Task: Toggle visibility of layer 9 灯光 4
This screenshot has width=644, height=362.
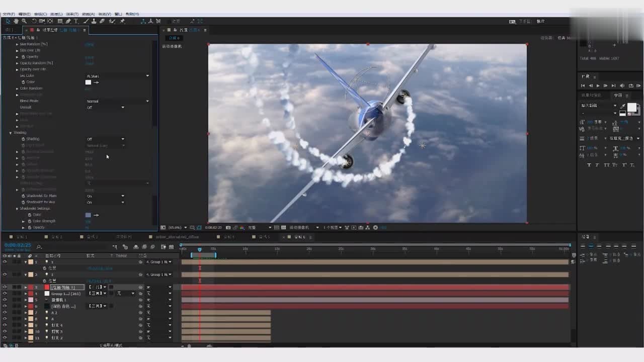Action: 5,325
